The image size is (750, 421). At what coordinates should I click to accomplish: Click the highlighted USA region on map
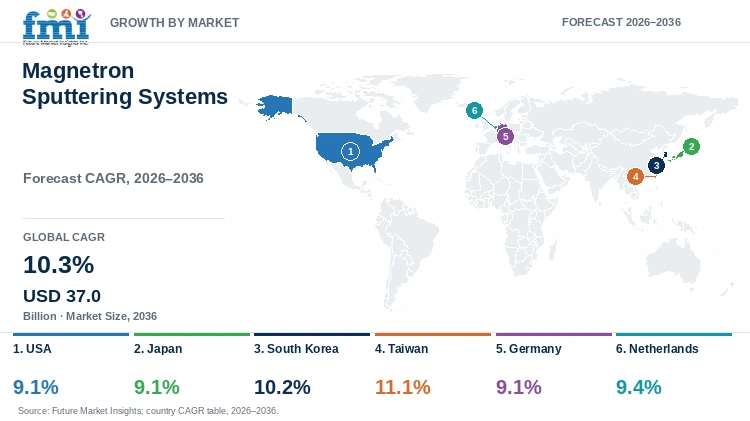[x=354, y=151]
